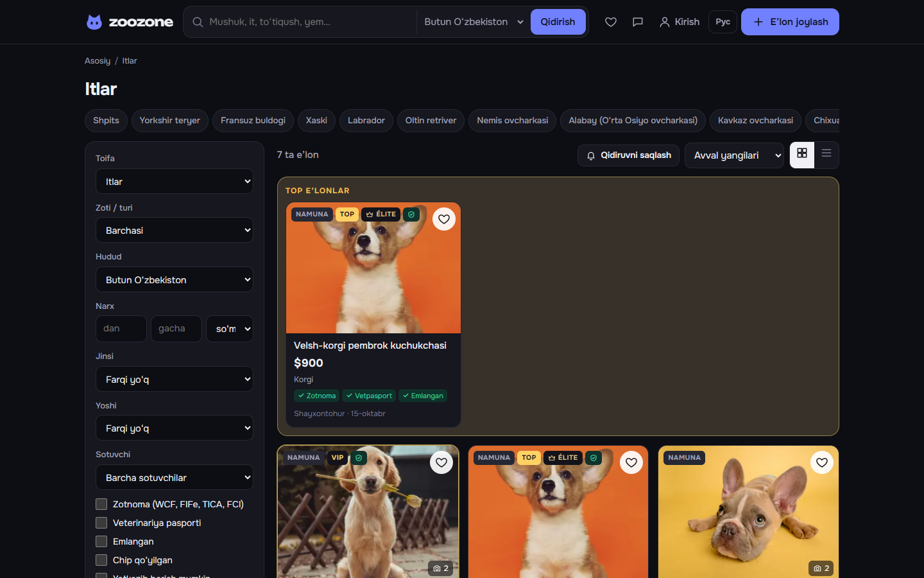Favorite the Velsh-korgi pembrok kuchukchasi top listing
This screenshot has width=924, height=578.
(444, 219)
